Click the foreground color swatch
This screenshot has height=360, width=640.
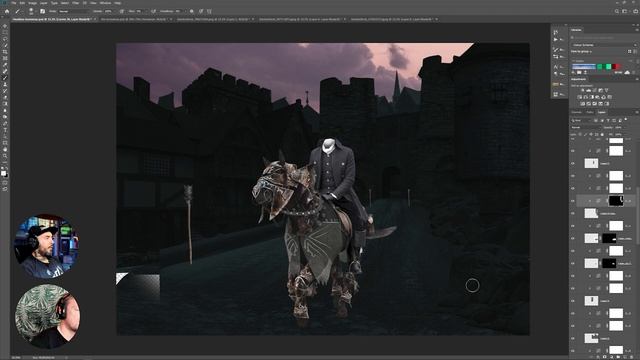pos(4,173)
